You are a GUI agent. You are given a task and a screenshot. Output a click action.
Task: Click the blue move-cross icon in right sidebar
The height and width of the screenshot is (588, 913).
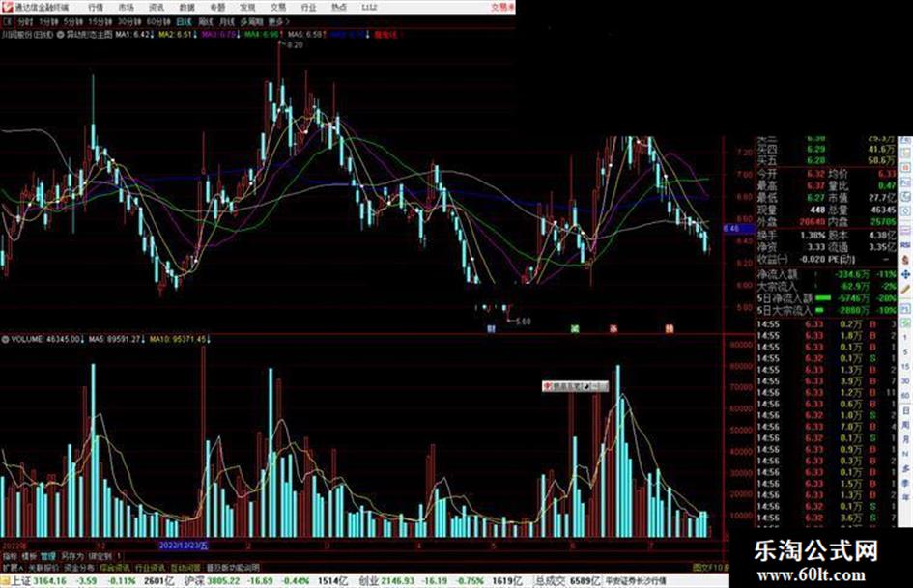[x=905, y=273]
